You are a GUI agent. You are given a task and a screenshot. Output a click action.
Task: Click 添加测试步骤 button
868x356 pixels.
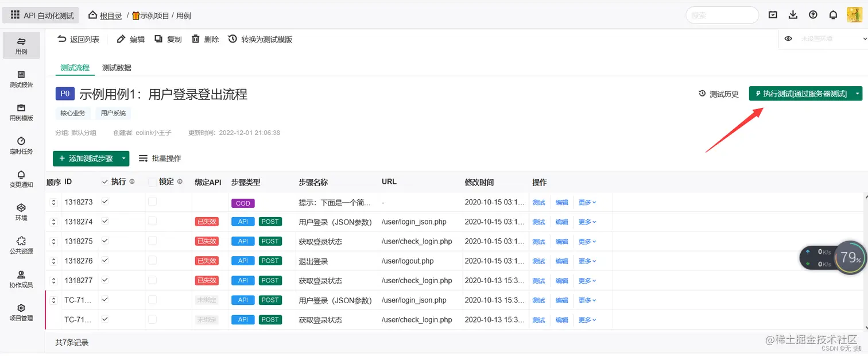pos(86,158)
